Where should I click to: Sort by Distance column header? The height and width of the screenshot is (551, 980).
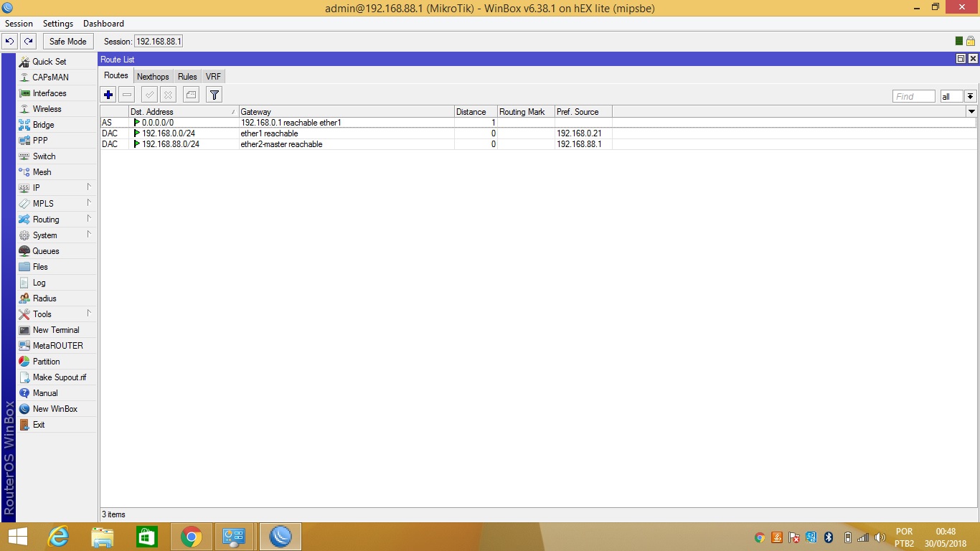[x=476, y=111]
